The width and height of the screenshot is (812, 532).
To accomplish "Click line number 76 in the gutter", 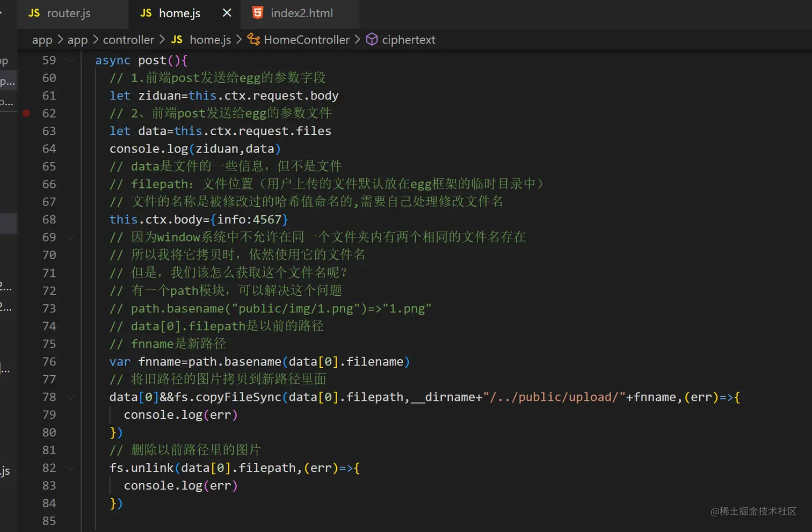I will 49,362.
